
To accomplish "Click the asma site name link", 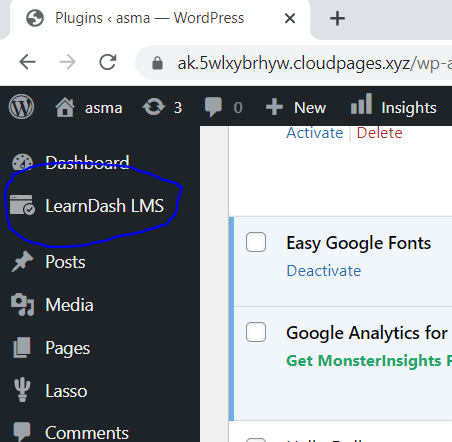I will coord(103,108).
